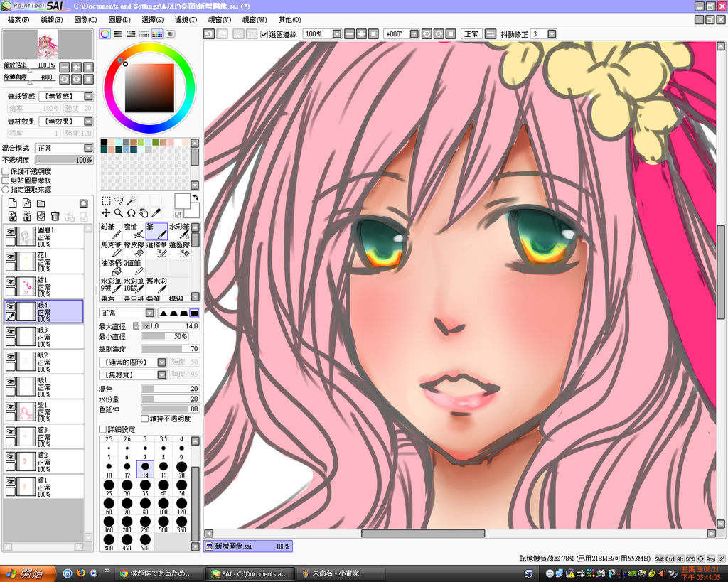Screen dimensions: 728x582
Task: Select the eyedropper color picker tool
Action: 156,213
